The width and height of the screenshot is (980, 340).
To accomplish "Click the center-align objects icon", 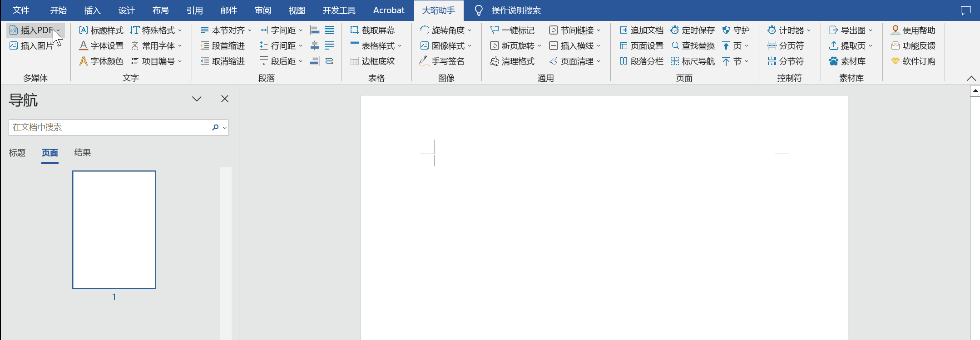I will (315, 46).
